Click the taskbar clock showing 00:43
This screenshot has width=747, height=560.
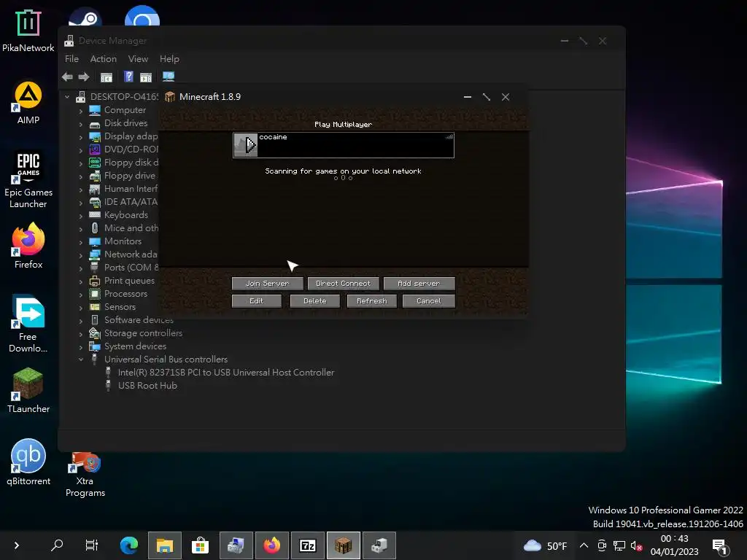[x=674, y=545]
